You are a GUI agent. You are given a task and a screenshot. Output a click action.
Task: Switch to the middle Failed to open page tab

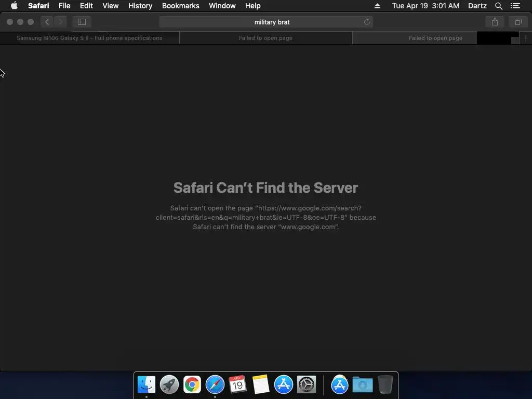265,38
